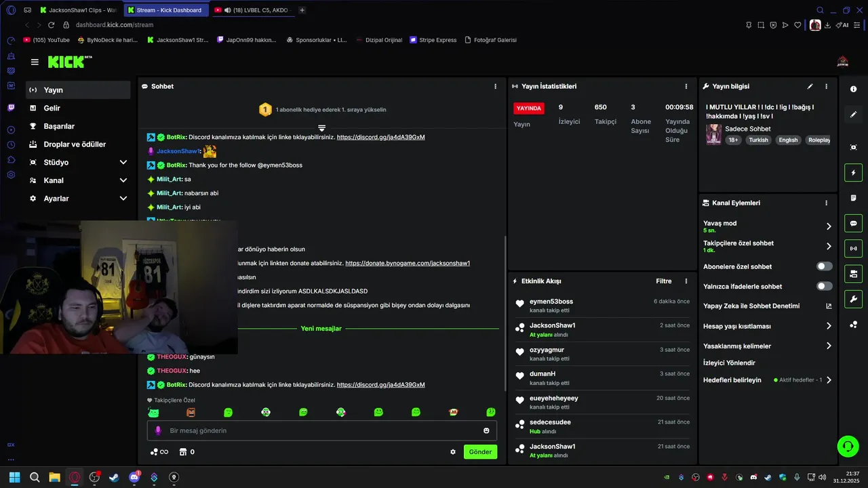Open the Kick hamburger menu
This screenshot has width=868, height=488.
coord(35,62)
